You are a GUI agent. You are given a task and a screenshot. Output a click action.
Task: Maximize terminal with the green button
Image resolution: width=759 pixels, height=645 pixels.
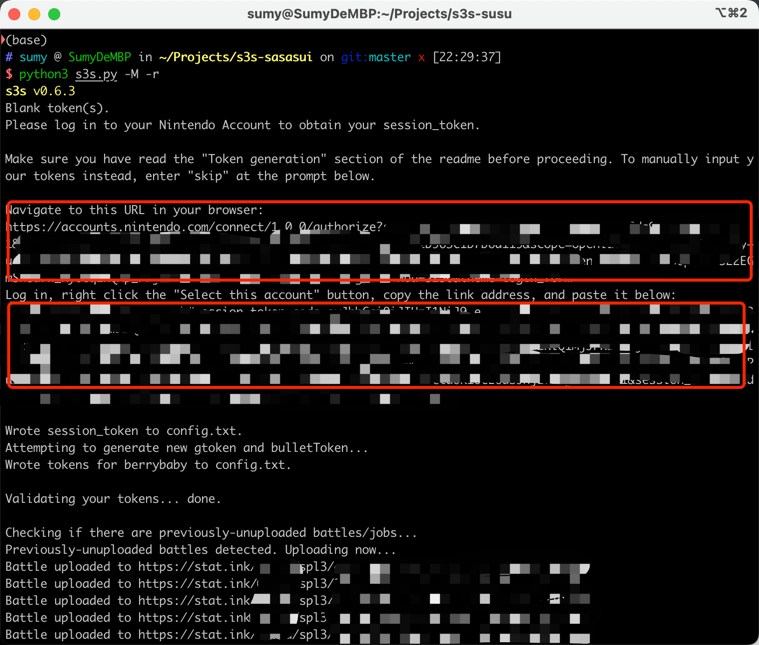(x=54, y=14)
